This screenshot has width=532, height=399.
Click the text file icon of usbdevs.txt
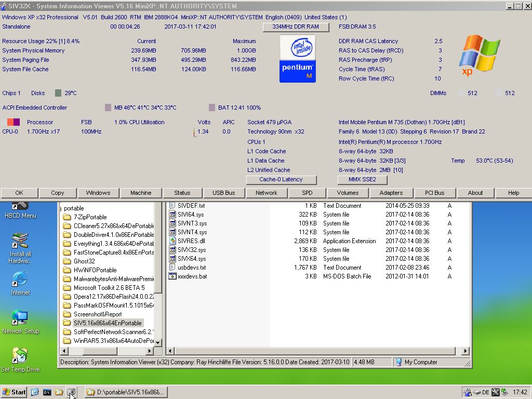pyautogui.click(x=172, y=268)
